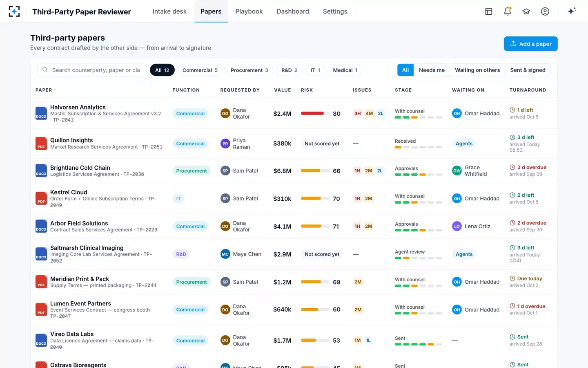
Task: Open the layout panel icon in header
Action: tap(489, 11)
